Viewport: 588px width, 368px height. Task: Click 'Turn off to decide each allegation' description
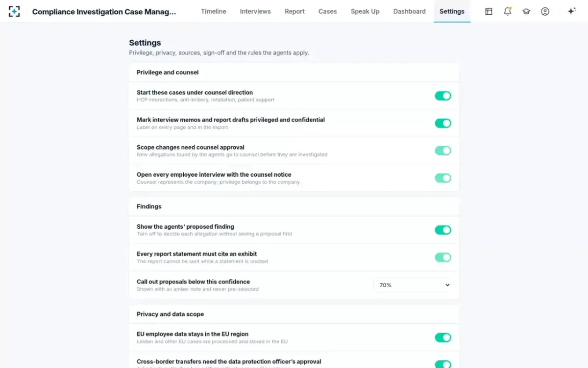click(x=214, y=234)
